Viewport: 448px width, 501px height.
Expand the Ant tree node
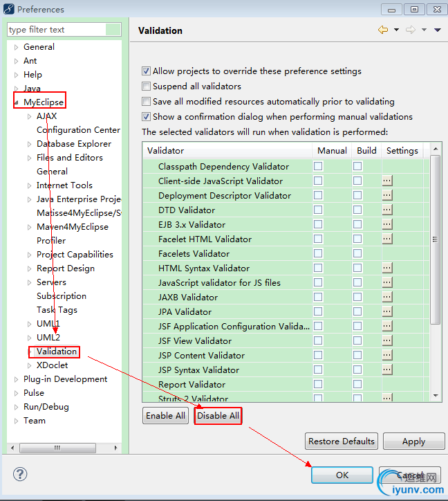pyautogui.click(x=17, y=61)
